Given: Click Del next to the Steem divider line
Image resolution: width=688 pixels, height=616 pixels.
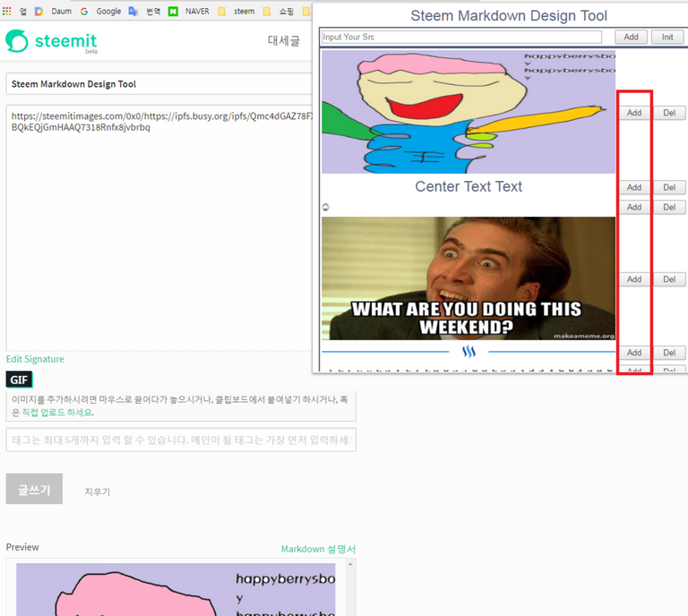Looking at the screenshot, I should pos(669,353).
